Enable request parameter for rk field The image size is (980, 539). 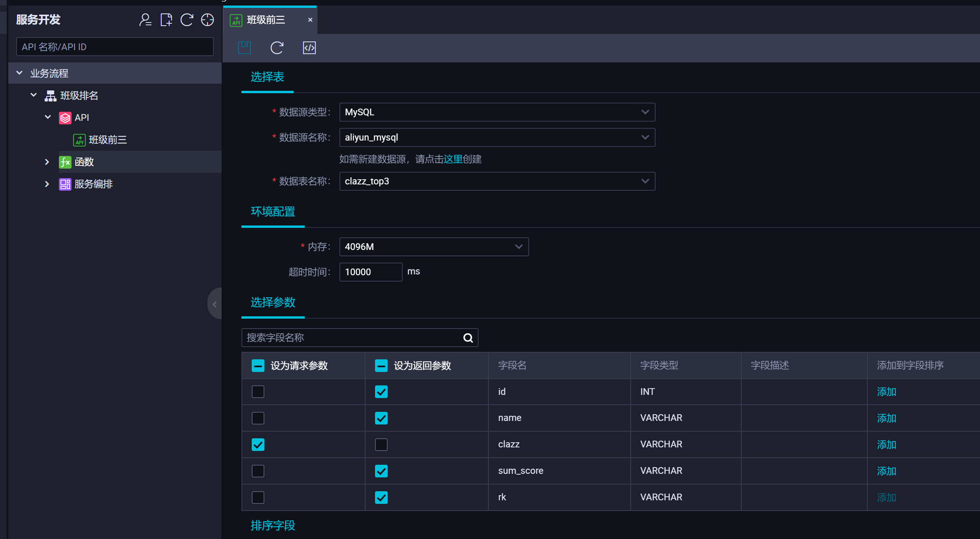258,498
